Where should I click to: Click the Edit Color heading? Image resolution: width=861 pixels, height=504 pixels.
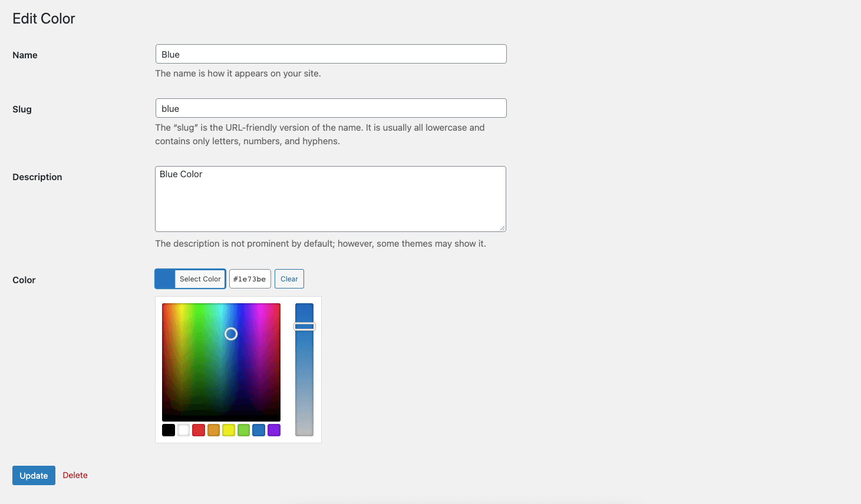[x=44, y=19]
